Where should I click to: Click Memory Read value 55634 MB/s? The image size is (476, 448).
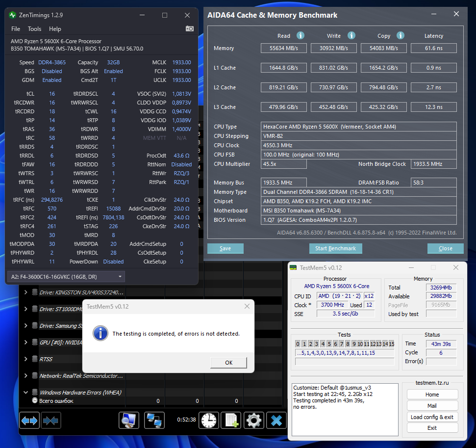pos(283,48)
